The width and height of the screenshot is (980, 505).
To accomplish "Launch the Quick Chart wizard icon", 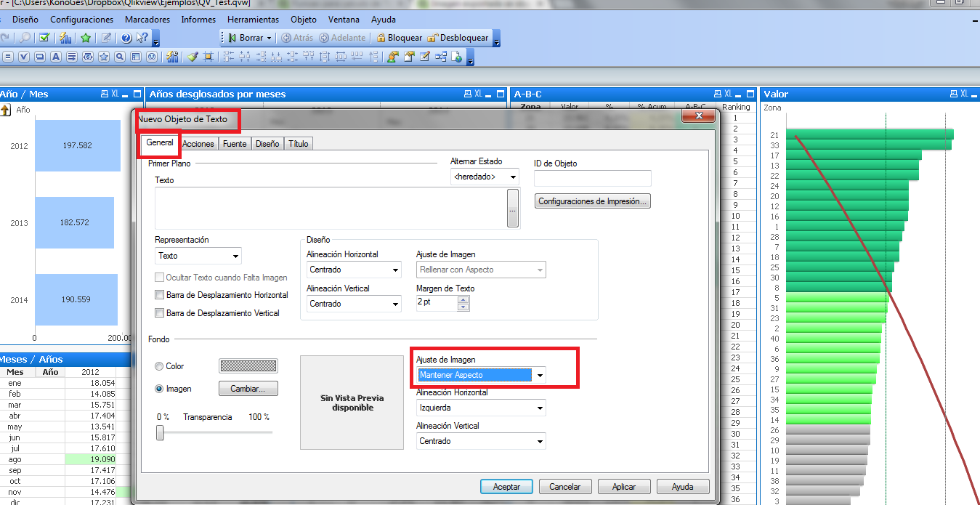I will [65, 38].
